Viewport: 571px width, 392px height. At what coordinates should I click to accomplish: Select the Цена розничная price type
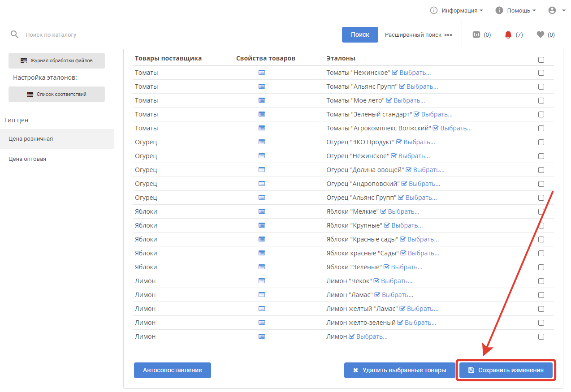click(30, 139)
